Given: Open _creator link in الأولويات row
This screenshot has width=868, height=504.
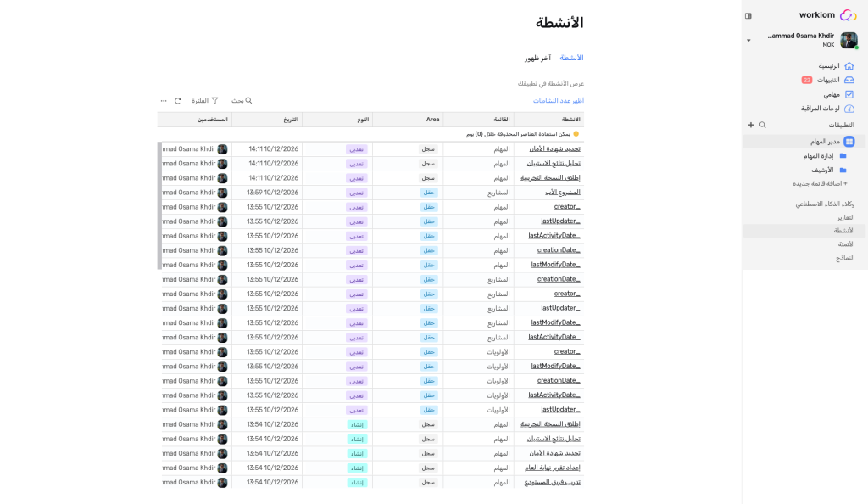Looking at the screenshot, I should (x=567, y=351).
